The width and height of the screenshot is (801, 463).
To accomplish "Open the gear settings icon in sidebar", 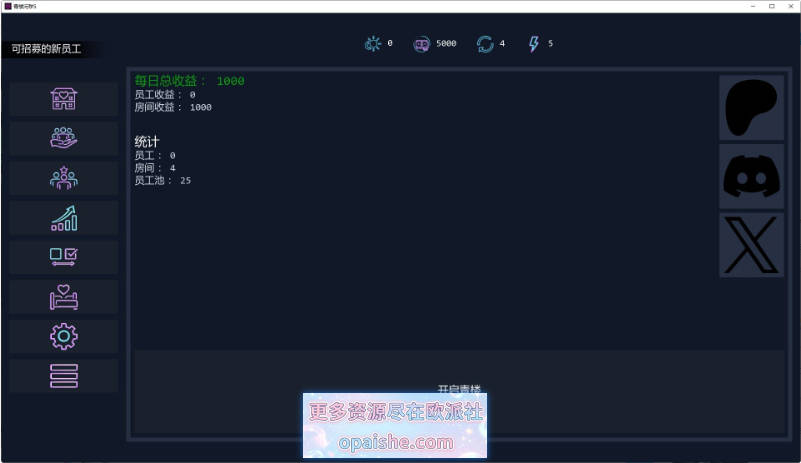I will [x=63, y=336].
